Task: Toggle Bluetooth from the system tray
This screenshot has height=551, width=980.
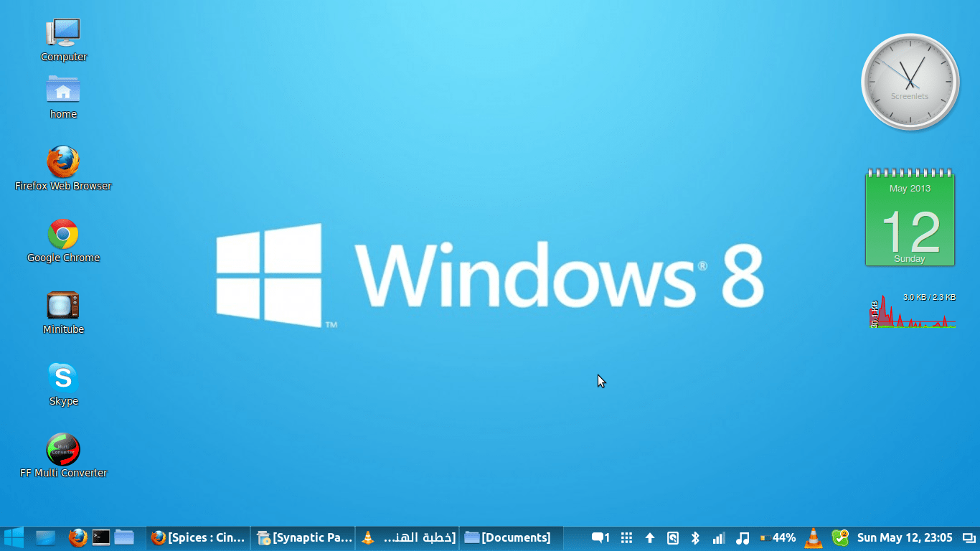Action: click(x=694, y=537)
